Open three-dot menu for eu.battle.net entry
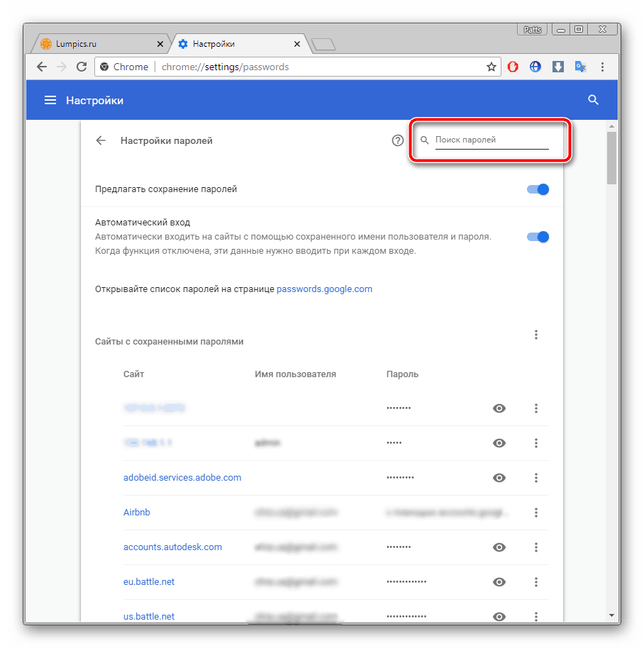The height and width of the screenshot is (648, 644). click(536, 582)
